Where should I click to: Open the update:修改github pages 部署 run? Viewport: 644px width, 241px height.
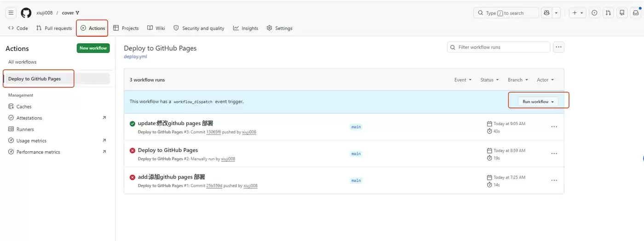175,123
